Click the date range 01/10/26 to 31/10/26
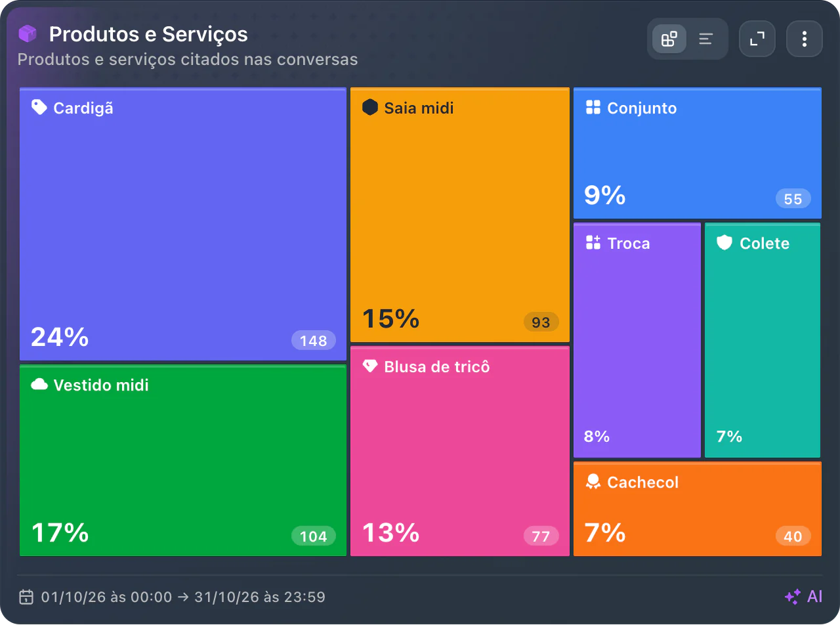The image size is (840, 625). (x=183, y=597)
